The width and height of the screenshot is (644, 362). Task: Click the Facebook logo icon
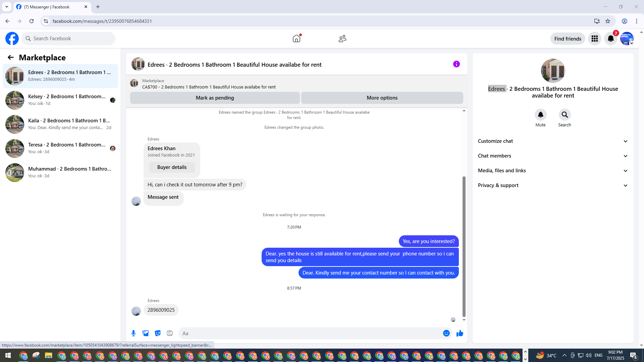tap(12, 39)
